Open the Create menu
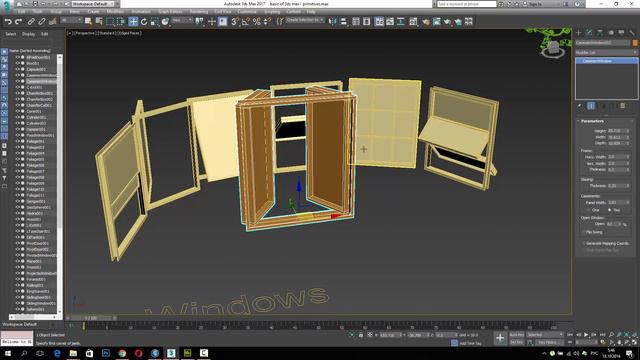 [x=93, y=12]
